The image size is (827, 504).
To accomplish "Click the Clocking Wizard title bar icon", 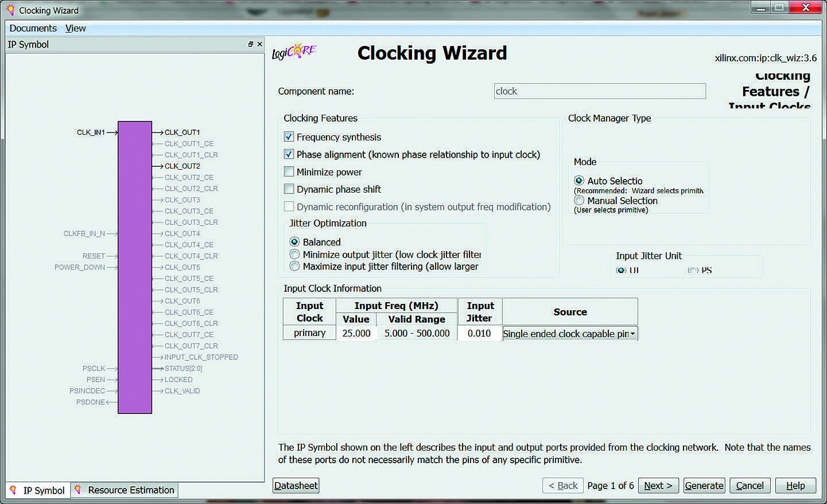I will [10, 10].
